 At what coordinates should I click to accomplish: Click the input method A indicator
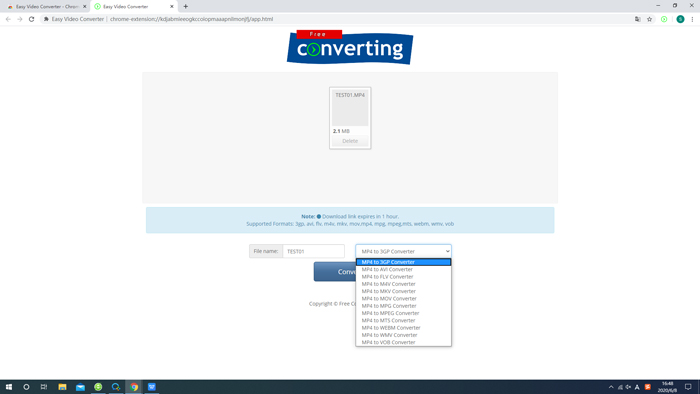coord(637,387)
